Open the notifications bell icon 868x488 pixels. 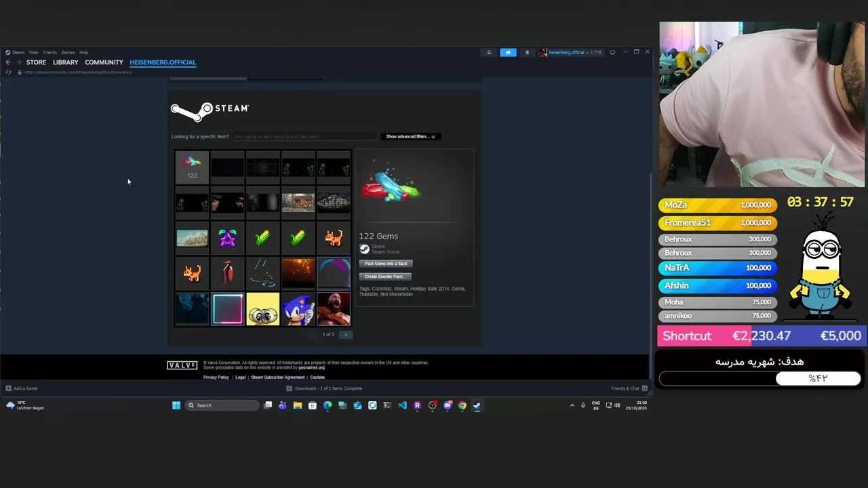tap(527, 52)
